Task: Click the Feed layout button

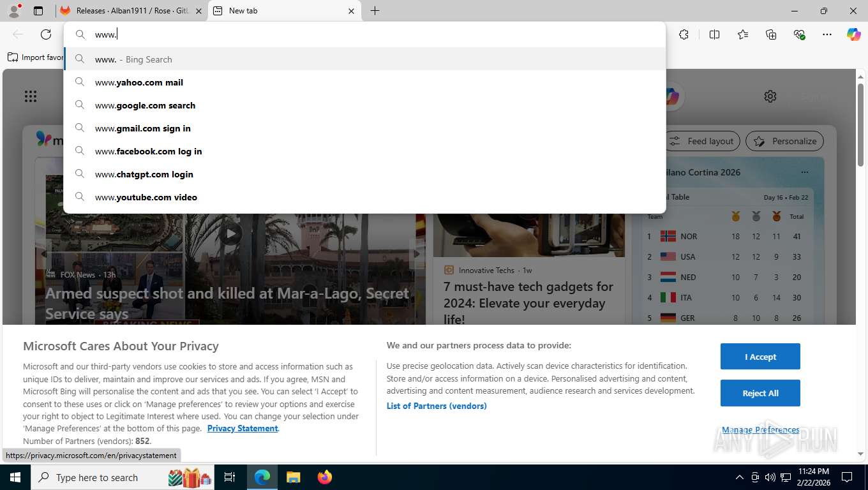Action: pyautogui.click(x=703, y=141)
